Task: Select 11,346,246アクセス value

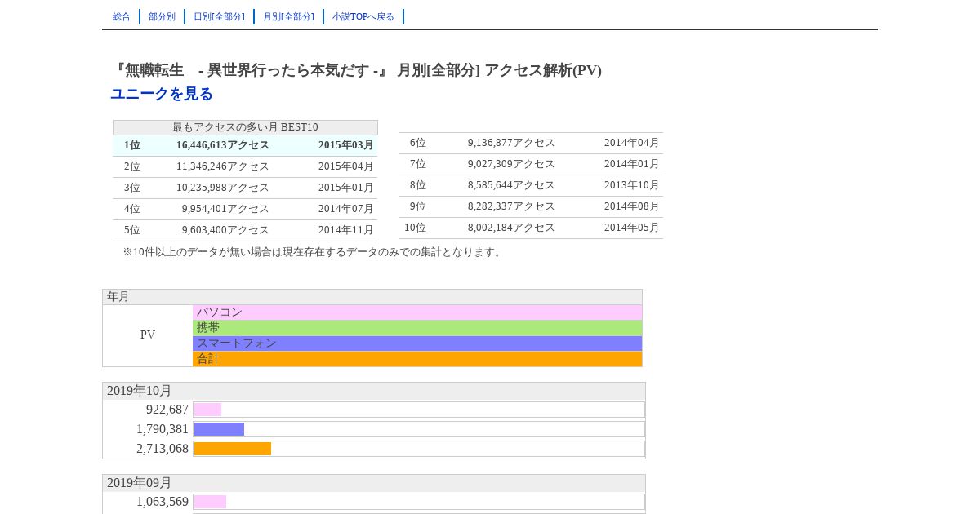Action: pyautogui.click(x=223, y=166)
